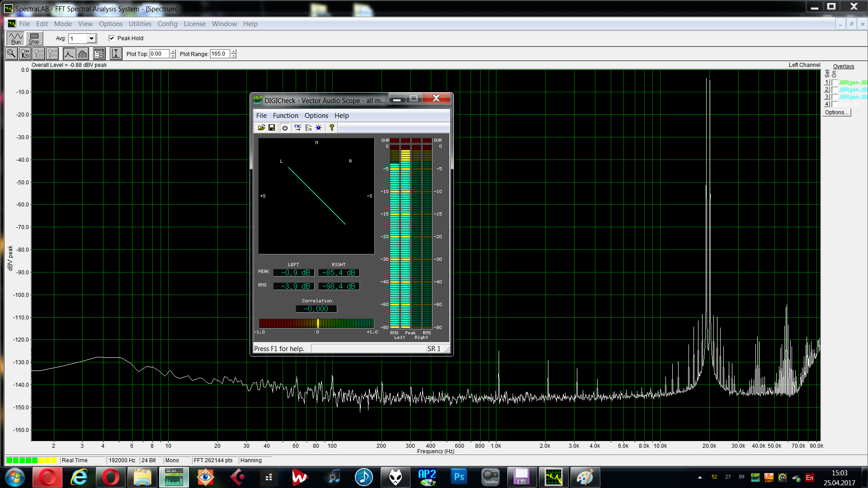Open TotalMix from the taskbar
Viewport: 868px width, 488px height.
pyautogui.click(x=491, y=477)
